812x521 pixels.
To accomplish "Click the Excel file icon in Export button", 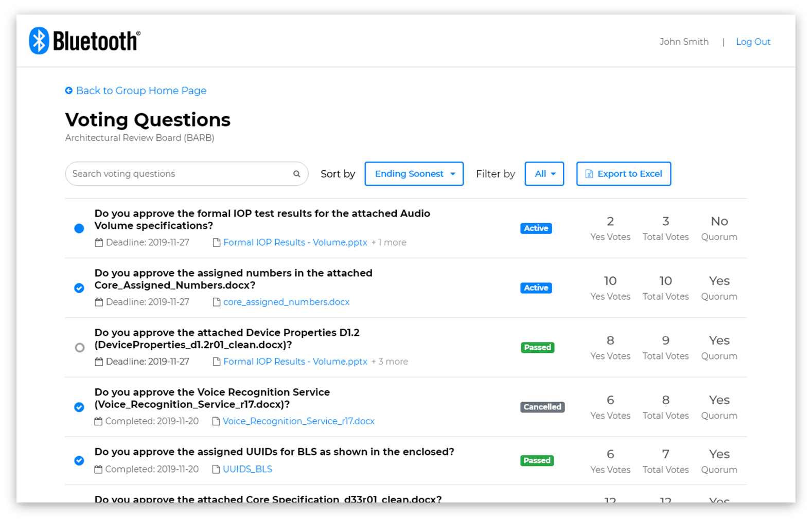I will 589,174.
